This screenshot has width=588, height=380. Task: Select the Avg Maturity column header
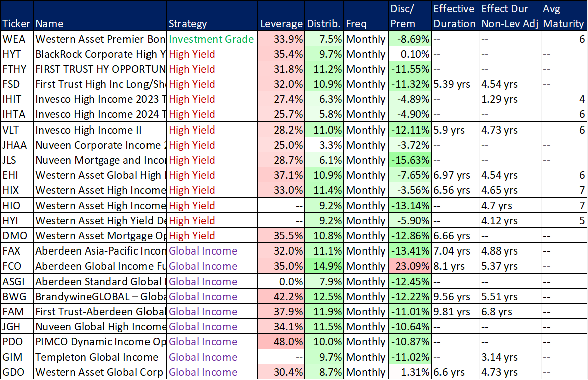[564, 16]
